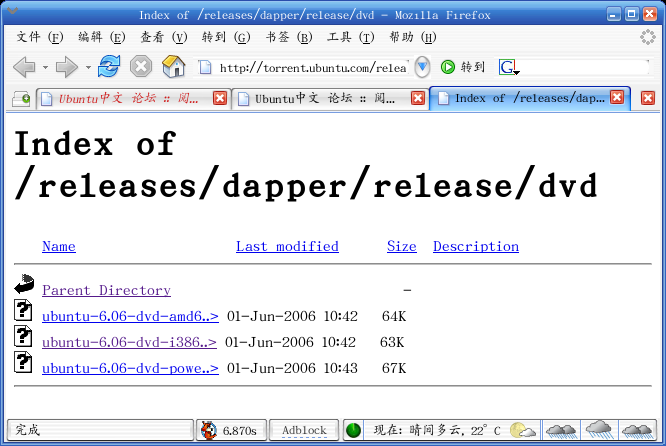Sort listing by Last modified link
This screenshot has width=666, height=446.
287,247
